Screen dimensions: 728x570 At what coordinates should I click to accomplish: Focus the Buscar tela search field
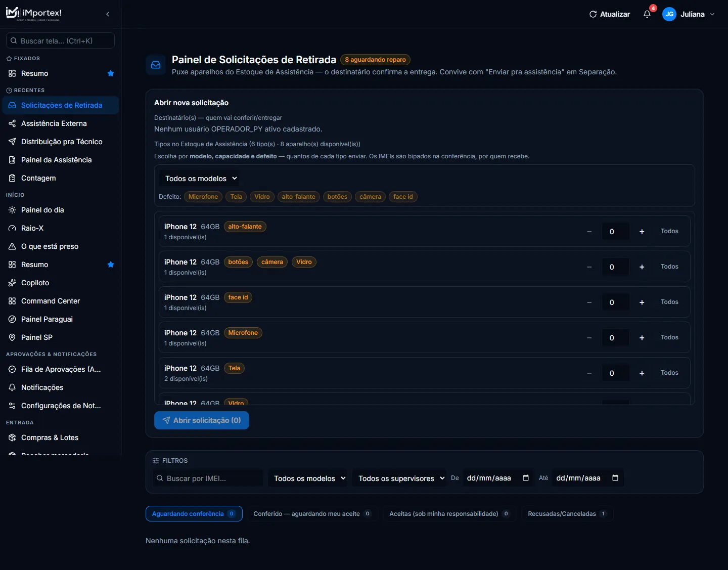[x=60, y=40]
